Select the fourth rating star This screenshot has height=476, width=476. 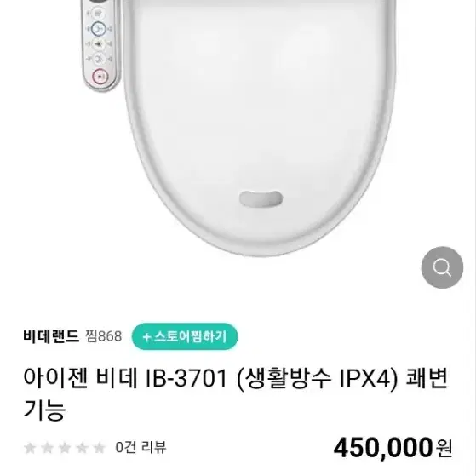tap(82, 448)
